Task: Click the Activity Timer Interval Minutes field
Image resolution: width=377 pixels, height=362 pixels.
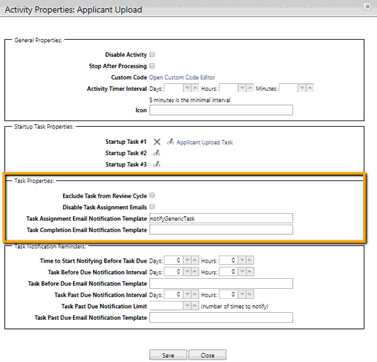Action: pyautogui.click(x=288, y=88)
